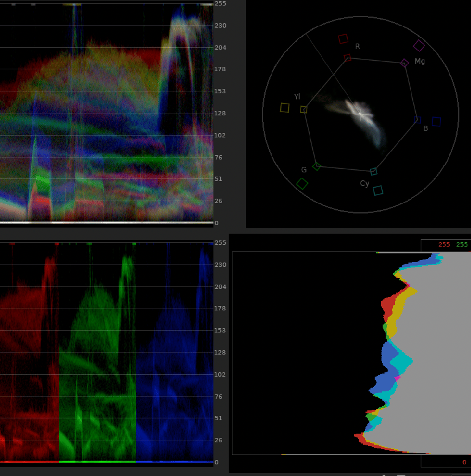The image size is (471, 476).
Task: Click the green '255' histogram maximum value
Action: point(462,245)
